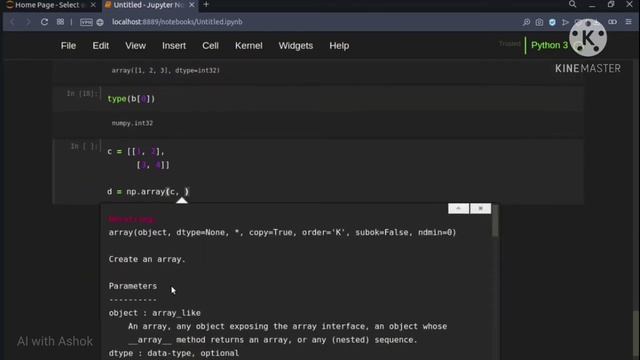640x360 pixels.
Task: Open the File menu
Action: [68, 46]
